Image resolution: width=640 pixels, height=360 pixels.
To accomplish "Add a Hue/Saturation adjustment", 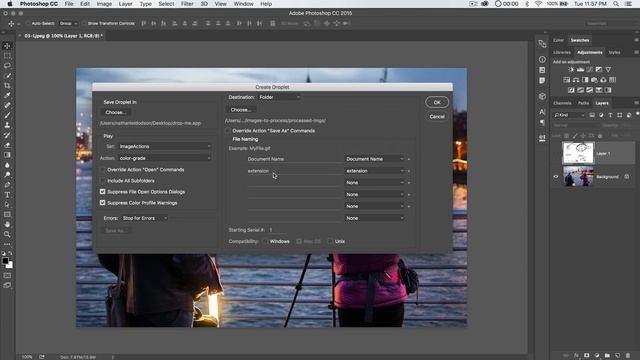I will coord(567,80).
